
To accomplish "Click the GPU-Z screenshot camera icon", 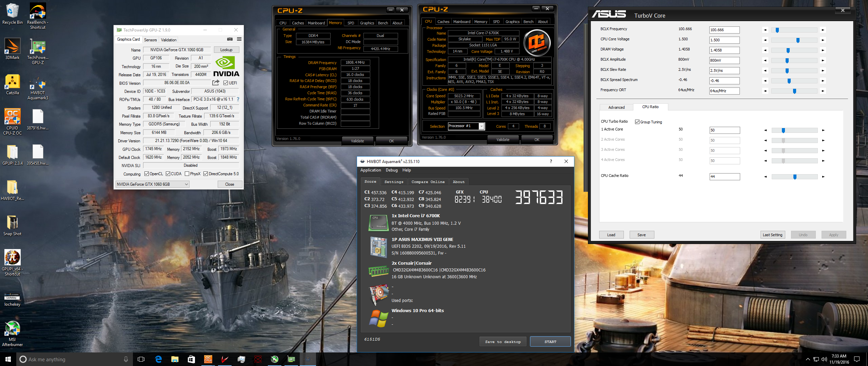I will pos(230,39).
